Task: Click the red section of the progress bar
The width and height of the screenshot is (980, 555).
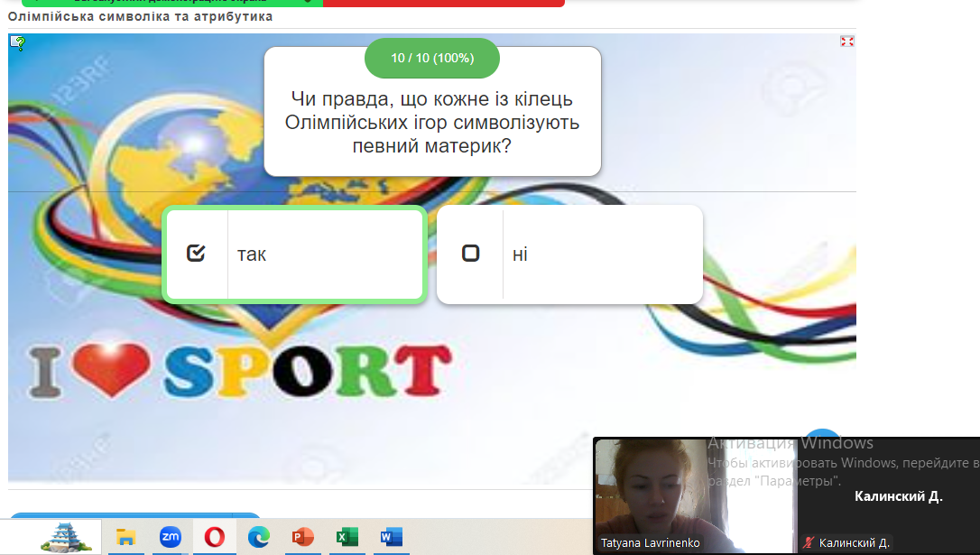Action: click(444, 3)
